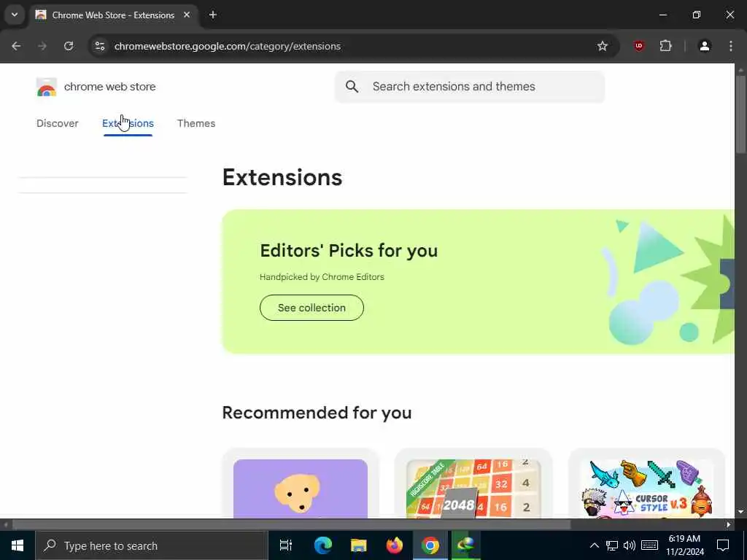Image resolution: width=747 pixels, height=560 pixels.
Task: Open the touch keyboard tray icon
Action: click(649, 545)
